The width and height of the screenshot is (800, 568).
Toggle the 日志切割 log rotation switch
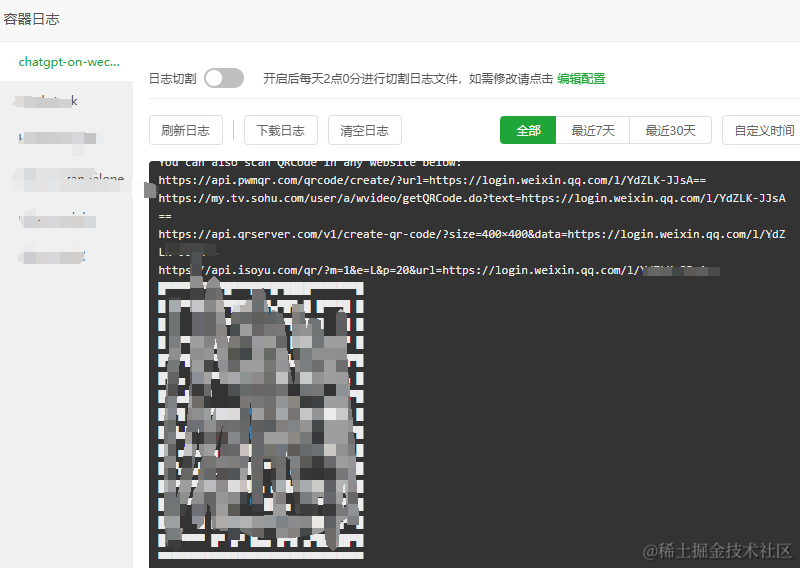click(223, 79)
